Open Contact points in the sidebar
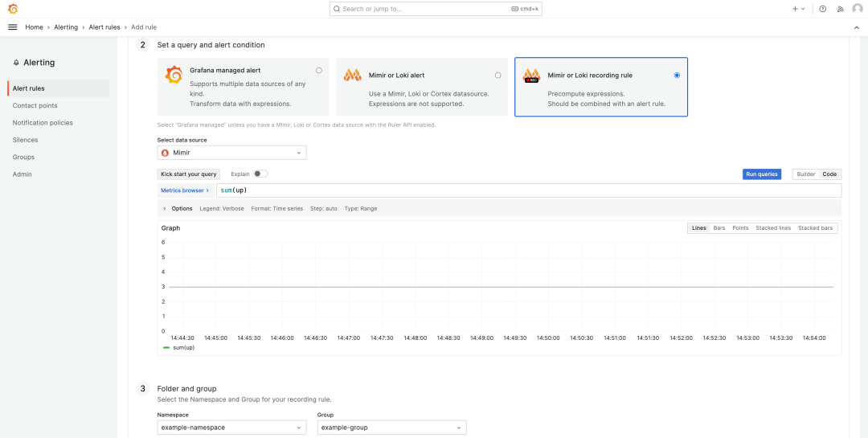 tap(35, 105)
